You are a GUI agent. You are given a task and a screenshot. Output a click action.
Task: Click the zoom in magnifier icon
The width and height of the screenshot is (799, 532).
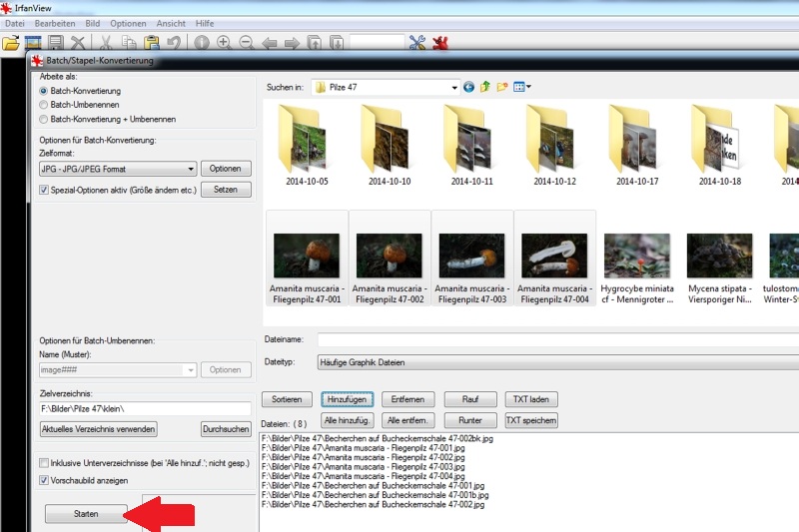224,43
